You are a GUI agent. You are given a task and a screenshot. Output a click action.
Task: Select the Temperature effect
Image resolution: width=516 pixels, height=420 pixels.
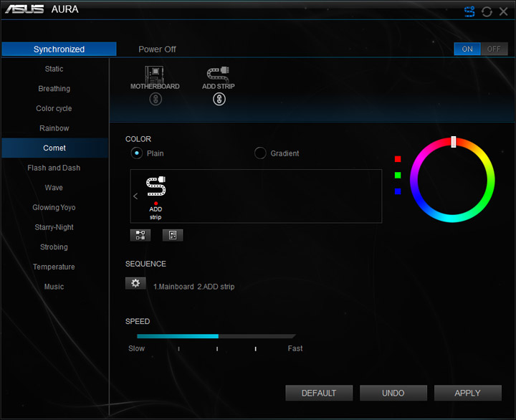pos(54,267)
